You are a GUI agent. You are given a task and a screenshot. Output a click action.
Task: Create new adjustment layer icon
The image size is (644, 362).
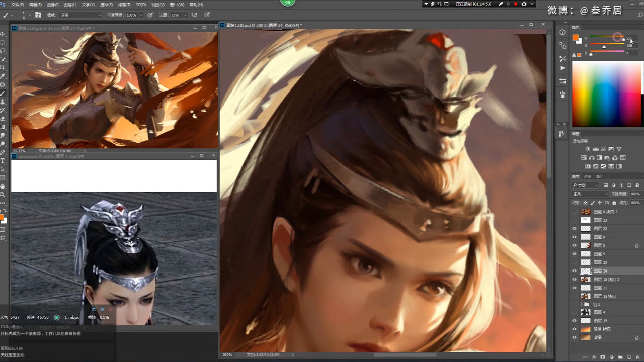tap(612, 357)
